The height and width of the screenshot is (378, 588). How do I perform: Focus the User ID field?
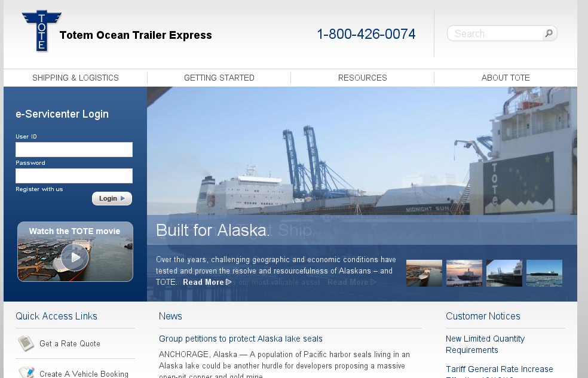pos(74,149)
